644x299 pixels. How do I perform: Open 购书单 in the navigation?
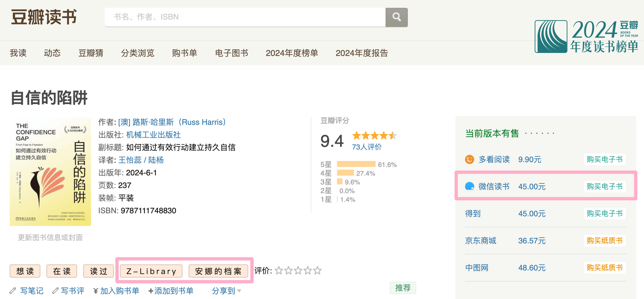click(185, 53)
